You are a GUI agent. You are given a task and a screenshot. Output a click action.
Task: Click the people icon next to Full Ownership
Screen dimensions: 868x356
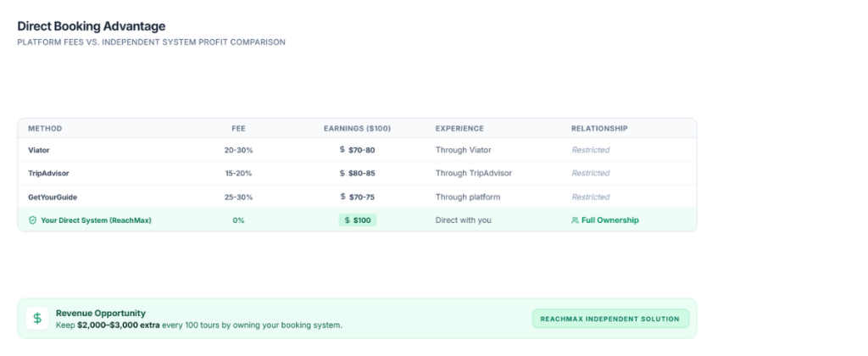[x=576, y=220]
